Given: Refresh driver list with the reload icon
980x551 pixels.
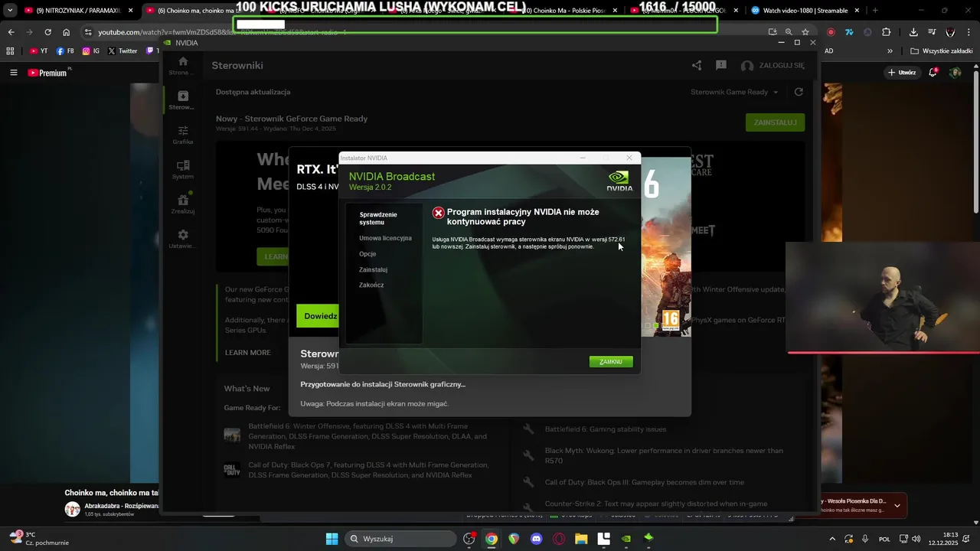Looking at the screenshot, I should click(799, 92).
